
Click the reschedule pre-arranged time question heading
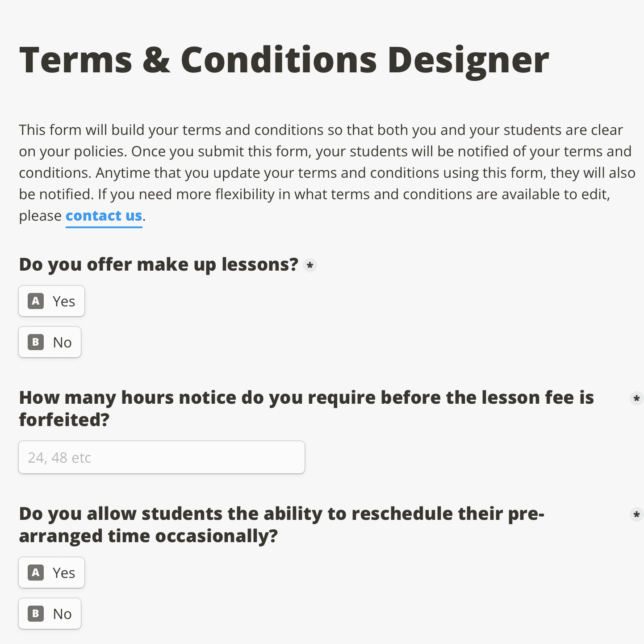coord(281,525)
